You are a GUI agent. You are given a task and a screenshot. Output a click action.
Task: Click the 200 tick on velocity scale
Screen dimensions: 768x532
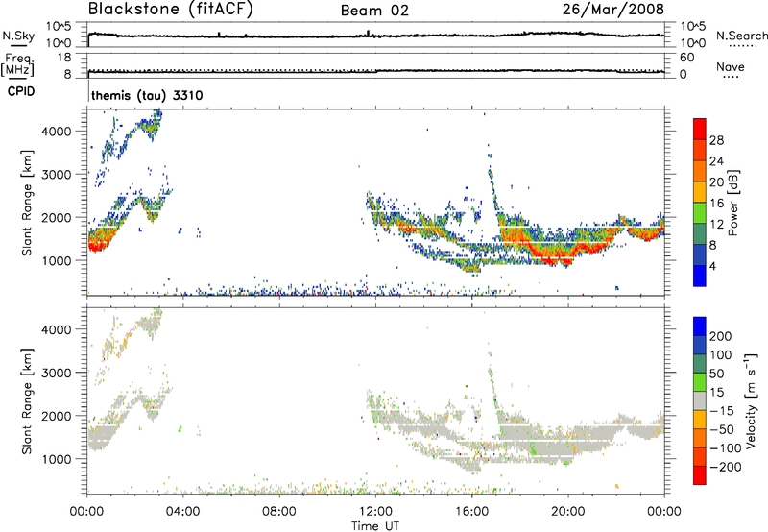tap(721, 336)
